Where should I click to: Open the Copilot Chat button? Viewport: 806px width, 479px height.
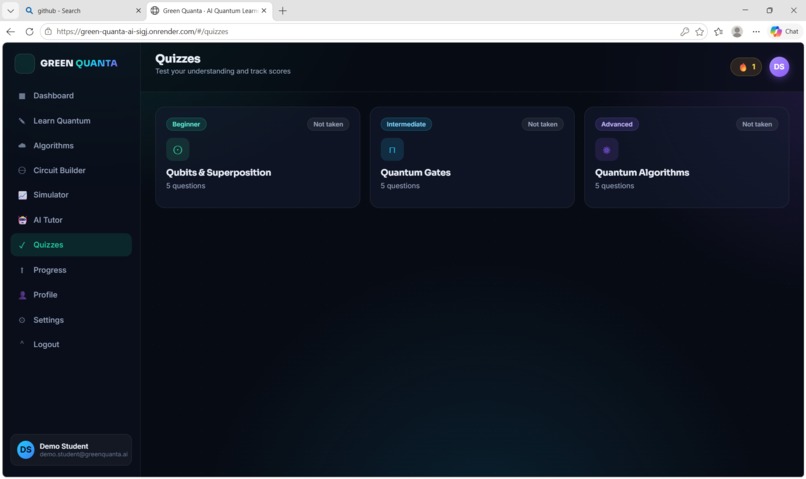784,31
